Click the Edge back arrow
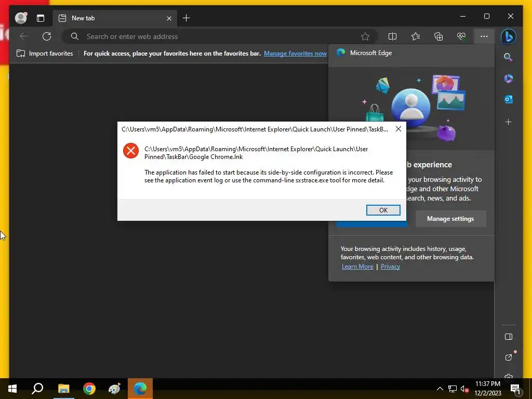This screenshot has width=532, height=399. (24, 36)
